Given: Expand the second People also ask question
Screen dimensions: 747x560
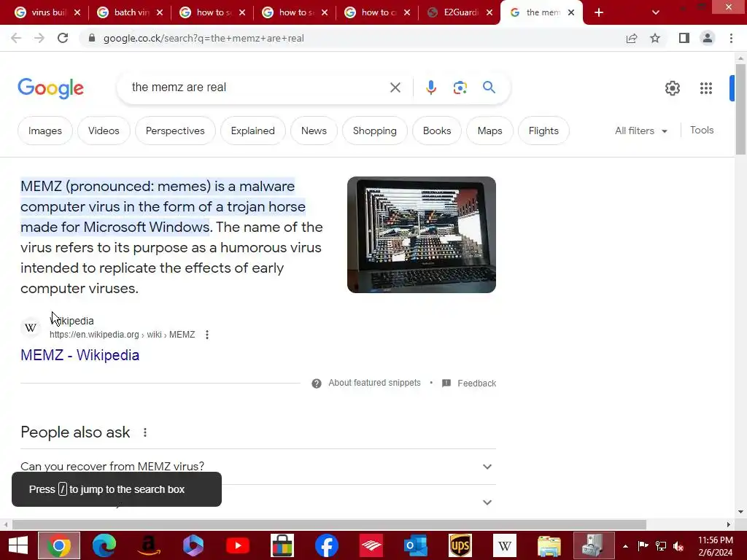Looking at the screenshot, I should 258,502.
